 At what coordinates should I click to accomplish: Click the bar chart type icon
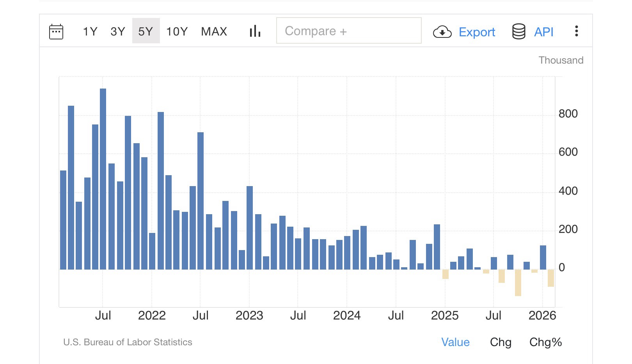point(255,31)
